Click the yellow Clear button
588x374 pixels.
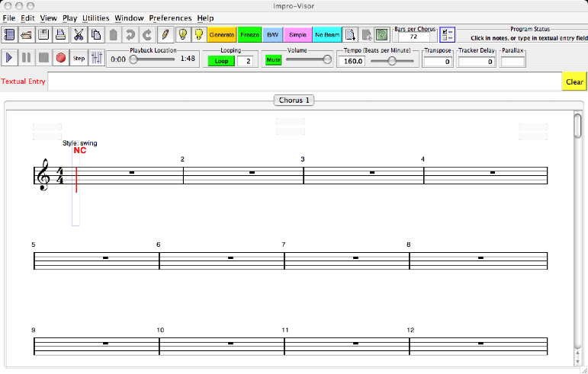tap(574, 82)
